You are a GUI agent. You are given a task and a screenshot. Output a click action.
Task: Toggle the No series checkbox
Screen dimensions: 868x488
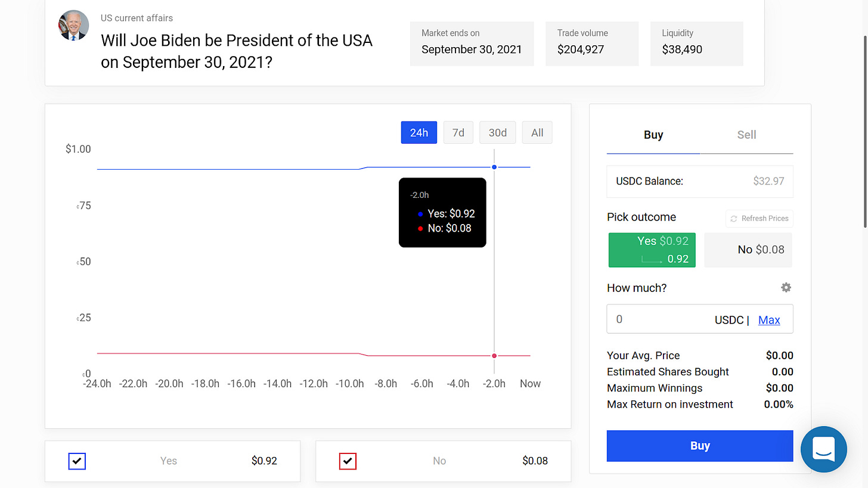tap(348, 461)
